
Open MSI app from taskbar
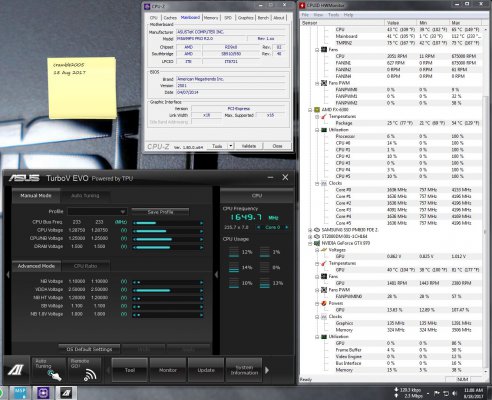click(x=20, y=393)
